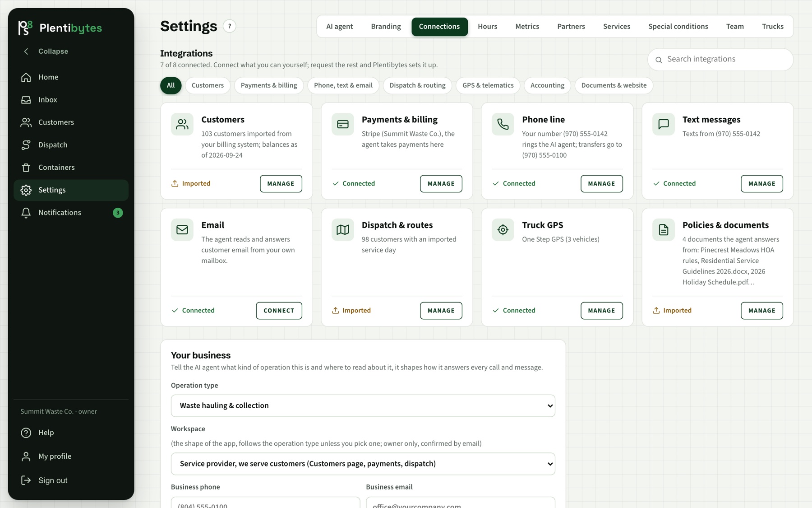The height and width of the screenshot is (508, 812).
Task: Filter by Accounting chip
Action: [x=547, y=86]
